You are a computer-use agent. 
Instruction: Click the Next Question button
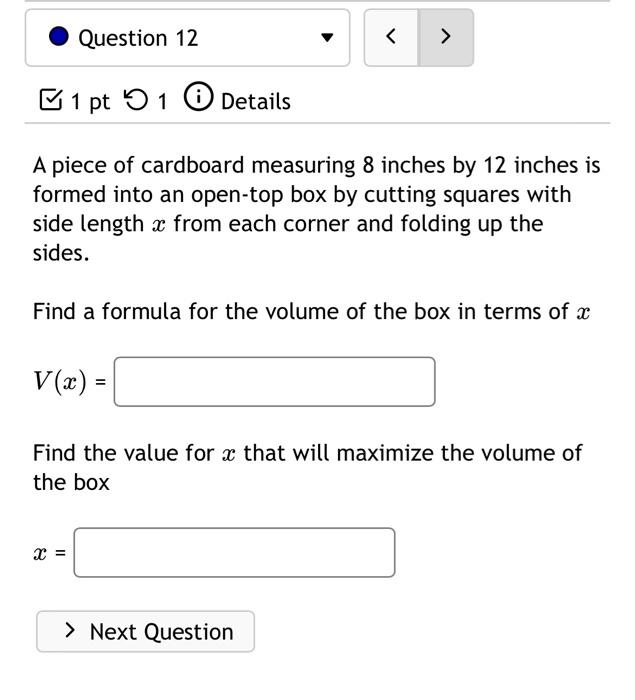pyautogui.click(x=146, y=631)
